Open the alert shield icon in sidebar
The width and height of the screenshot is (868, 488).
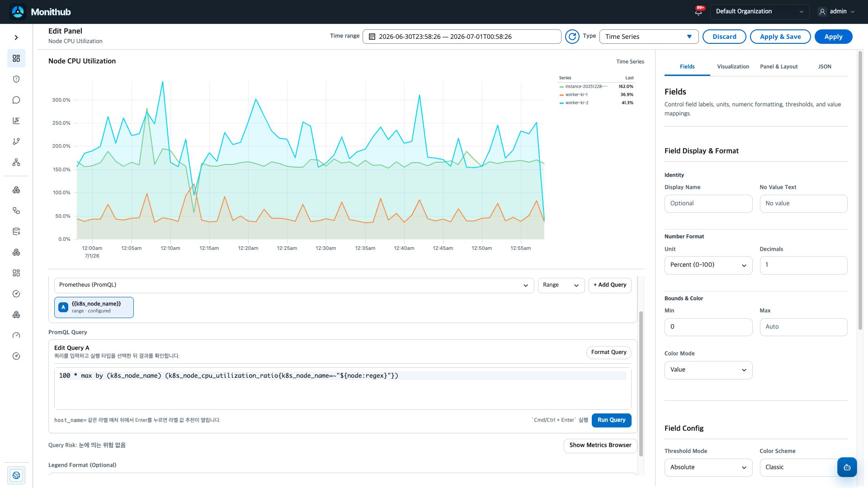[16, 79]
